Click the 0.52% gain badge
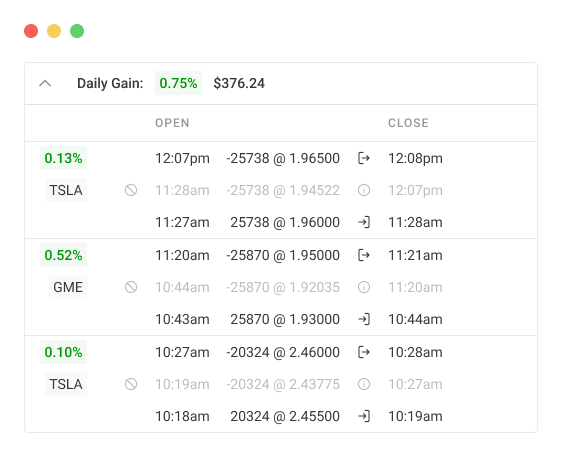This screenshot has height=468, width=562. click(63, 255)
